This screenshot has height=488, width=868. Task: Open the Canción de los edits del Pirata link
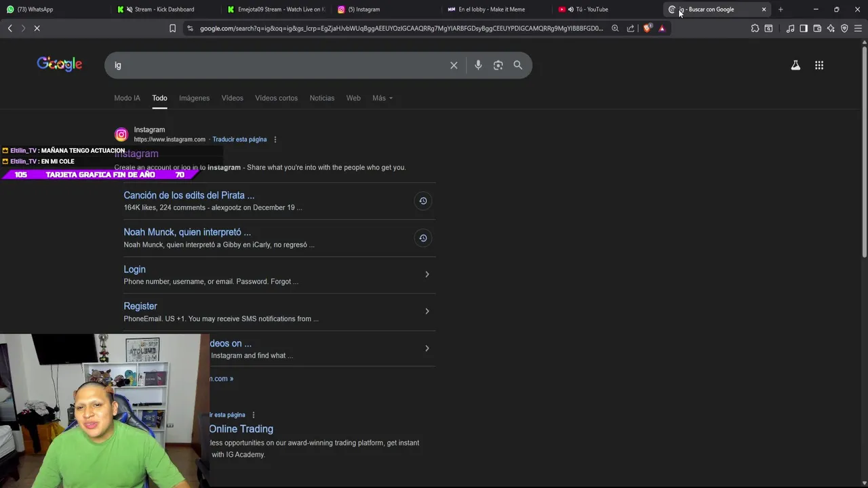[189, 195]
